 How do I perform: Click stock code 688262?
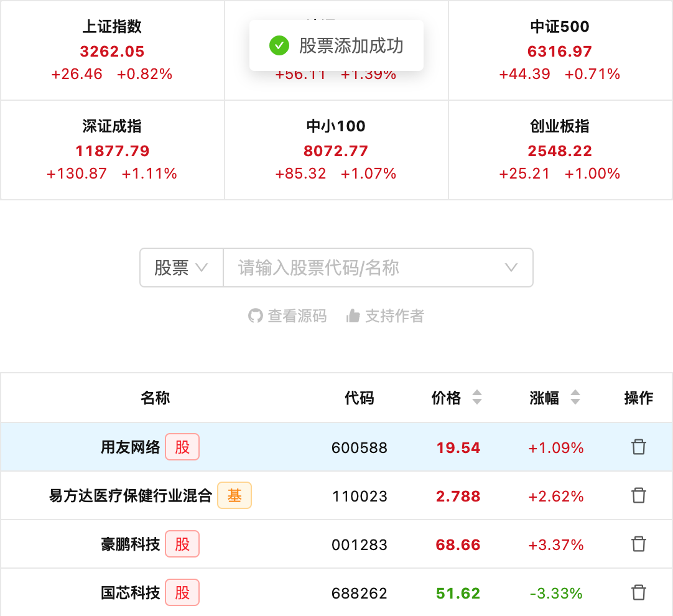[x=360, y=593]
